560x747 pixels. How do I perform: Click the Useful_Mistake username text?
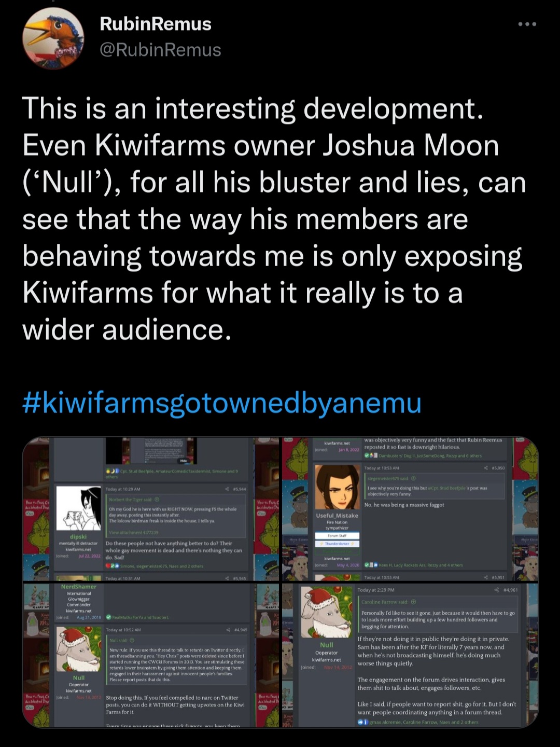[337, 516]
